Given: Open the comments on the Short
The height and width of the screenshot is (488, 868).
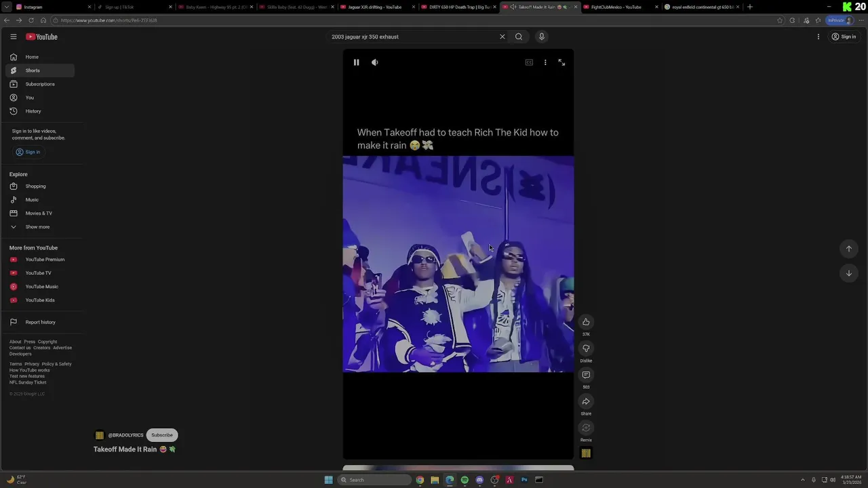Looking at the screenshot, I should click(586, 375).
